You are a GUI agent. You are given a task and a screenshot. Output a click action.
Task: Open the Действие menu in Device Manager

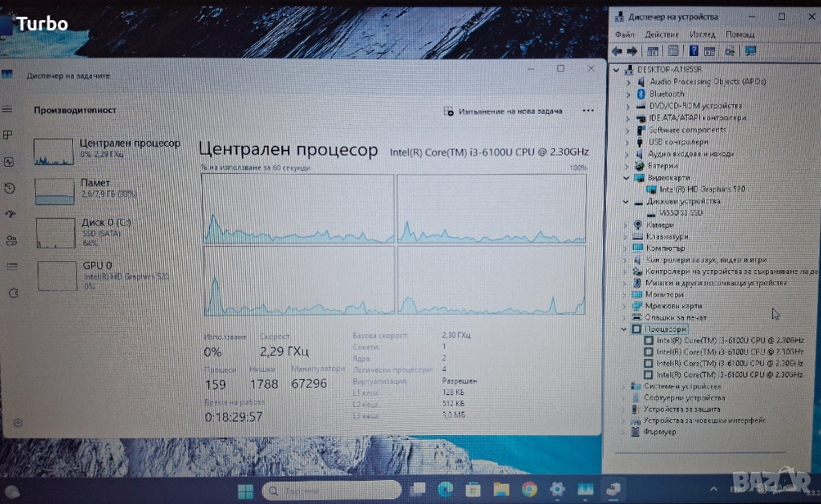[x=661, y=34]
